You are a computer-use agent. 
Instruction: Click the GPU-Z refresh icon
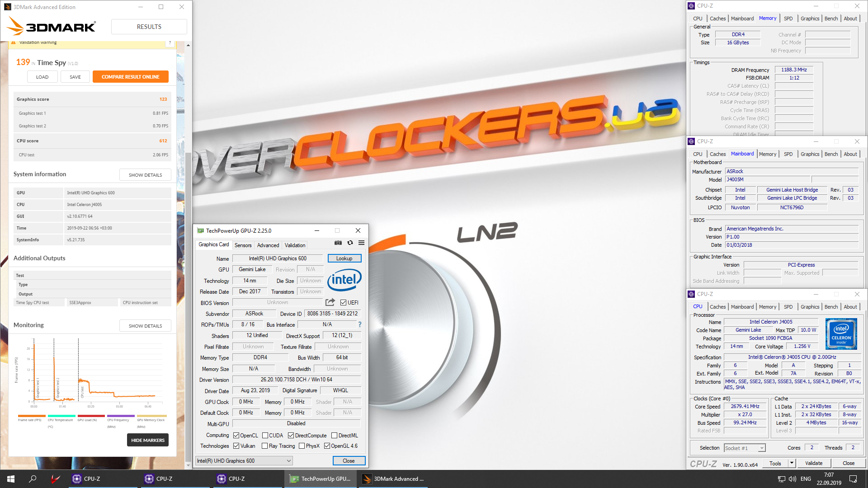(350, 243)
